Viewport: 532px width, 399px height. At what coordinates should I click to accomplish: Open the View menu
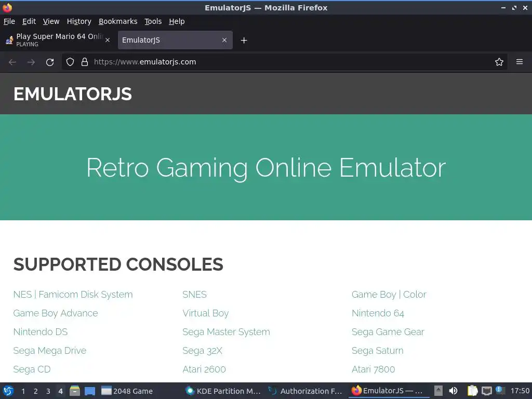pyautogui.click(x=51, y=21)
